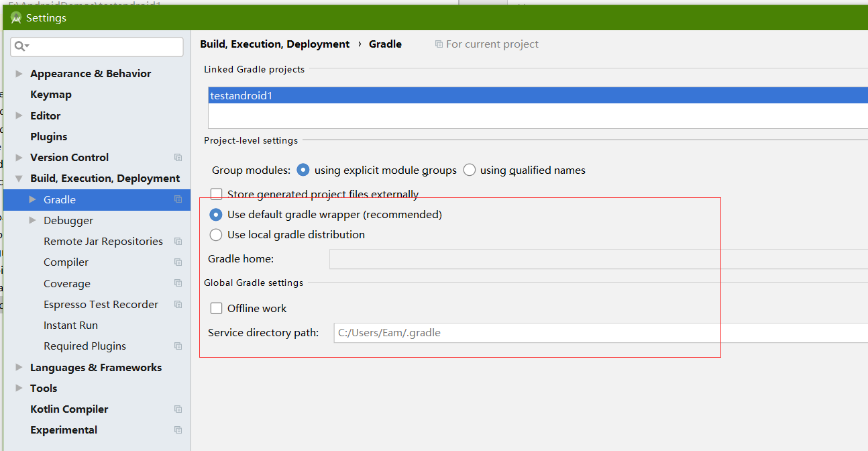The width and height of the screenshot is (868, 451).
Task: Choose using qualified names radio button
Action: pos(470,170)
